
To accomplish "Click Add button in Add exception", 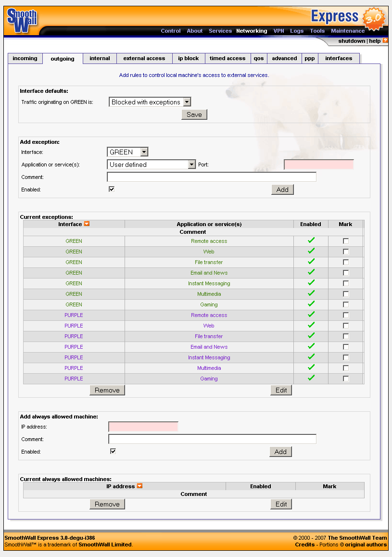I will coord(283,190).
